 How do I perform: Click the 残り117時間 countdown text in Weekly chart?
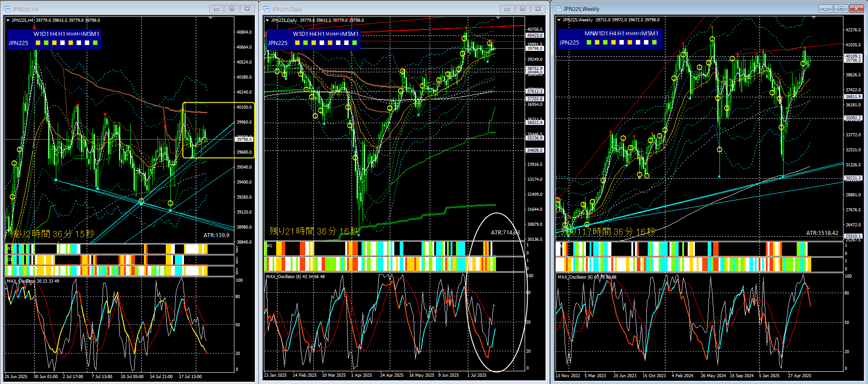[x=609, y=232]
